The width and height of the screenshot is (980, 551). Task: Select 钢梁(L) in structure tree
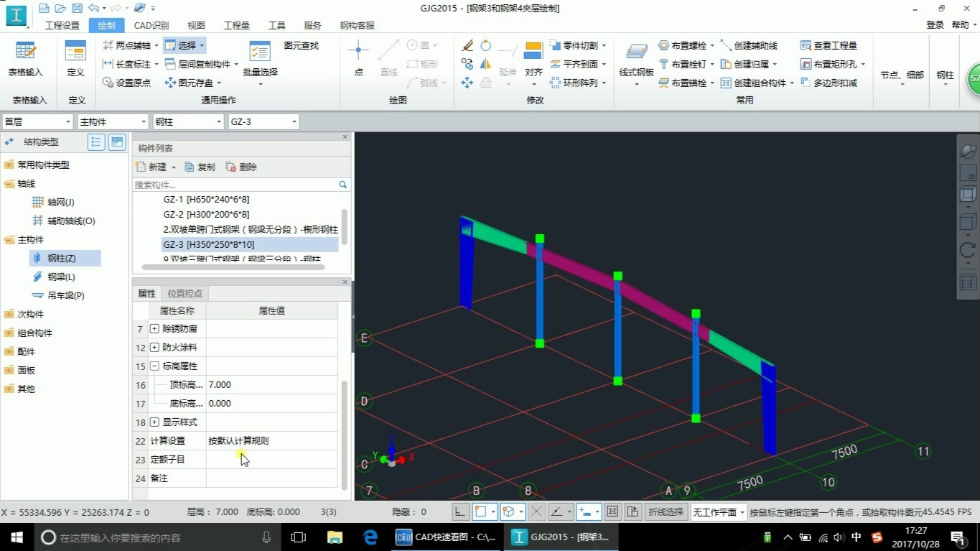pyautogui.click(x=61, y=277)
